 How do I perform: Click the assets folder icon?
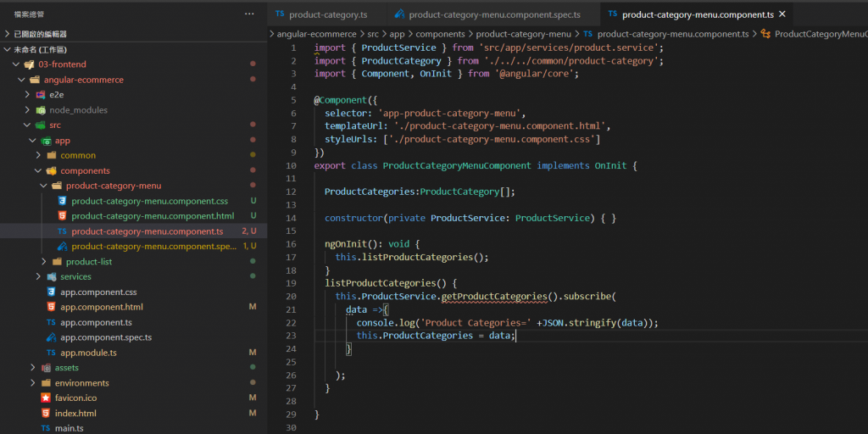click(x=46, y=368)
